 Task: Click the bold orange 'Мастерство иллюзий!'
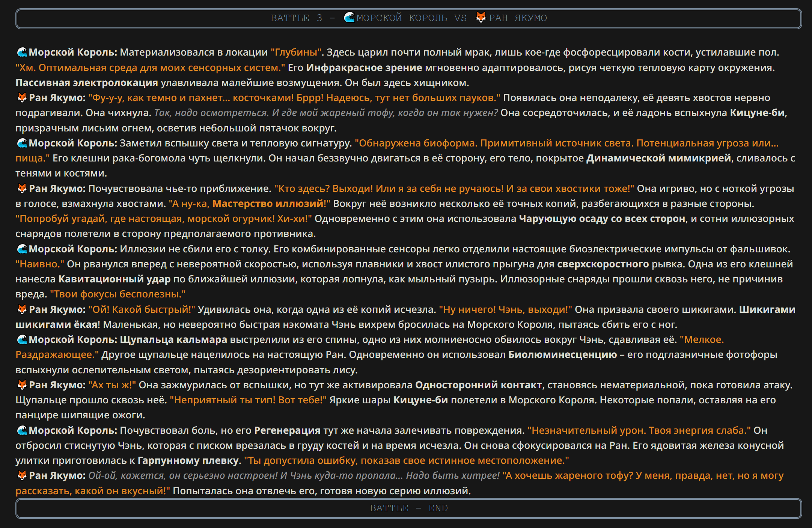pyautogui.click(x=270, y=204)
